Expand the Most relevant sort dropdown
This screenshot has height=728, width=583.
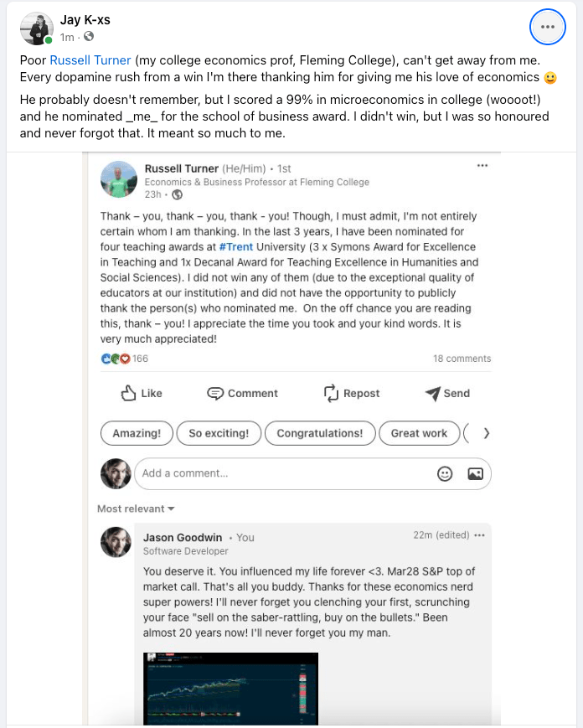coord(136,509)
